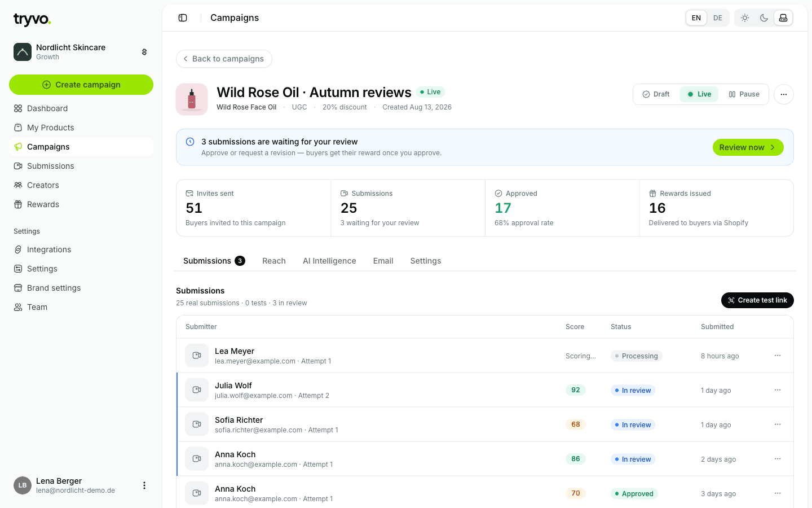Open row actions for Sofia Richter
Screen dimensions: 812x508
(x=778, y=424)
